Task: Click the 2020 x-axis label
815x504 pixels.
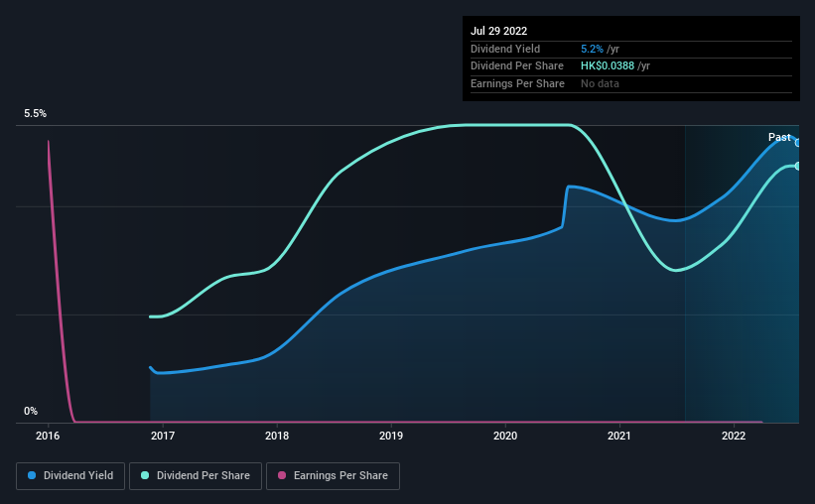Action: pos(505,436)
